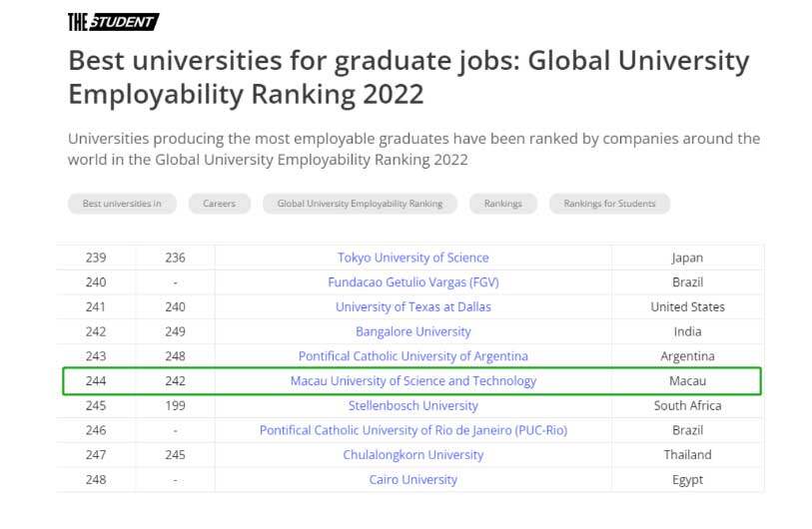
Task: Visit the Chulalongkorn University page
Action: 412,455
